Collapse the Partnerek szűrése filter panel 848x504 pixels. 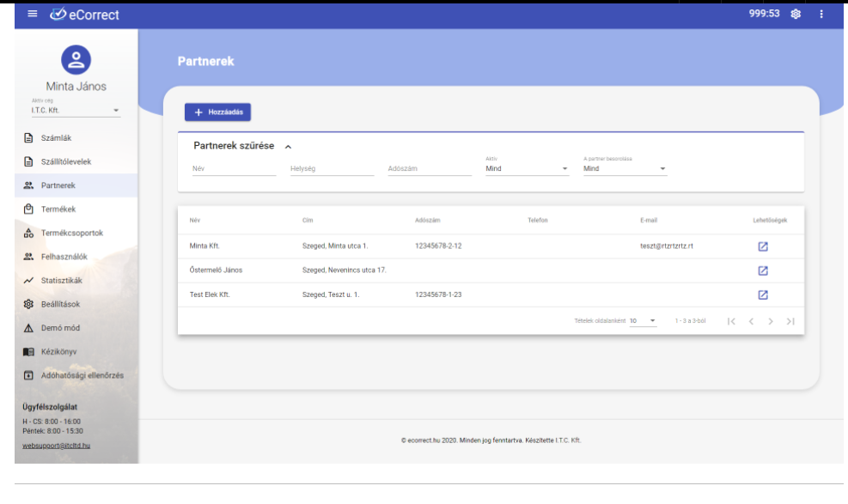pyautogui.click(x=289, y=147)
